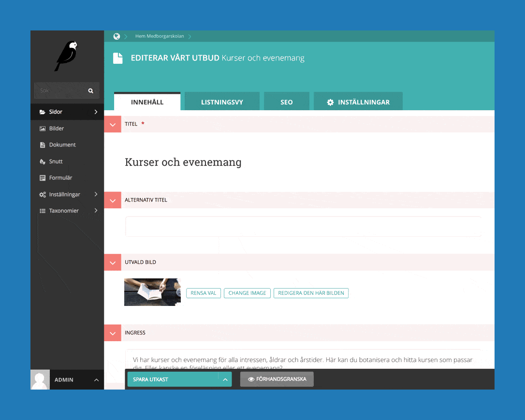Image resolution: width=525 pixels, height=420 pixels.
Task: Click the admin avatar picture
Action: pos(40,379)
